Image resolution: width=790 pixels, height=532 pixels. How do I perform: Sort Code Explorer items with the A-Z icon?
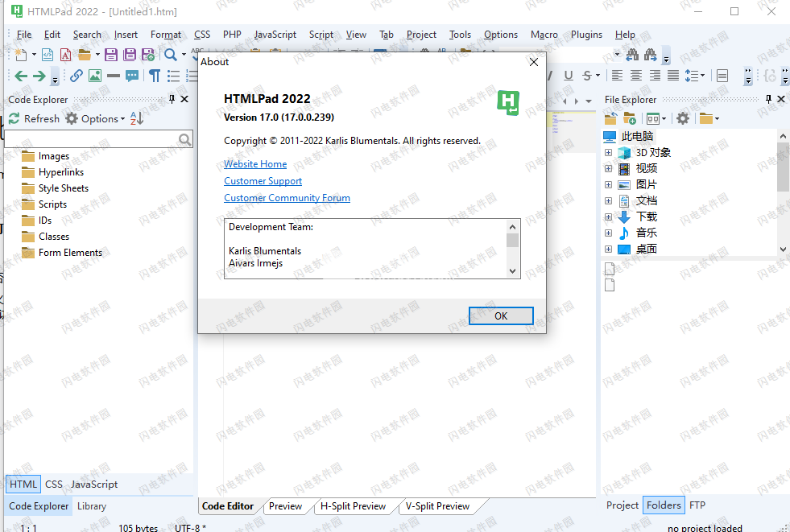[137, 118]
